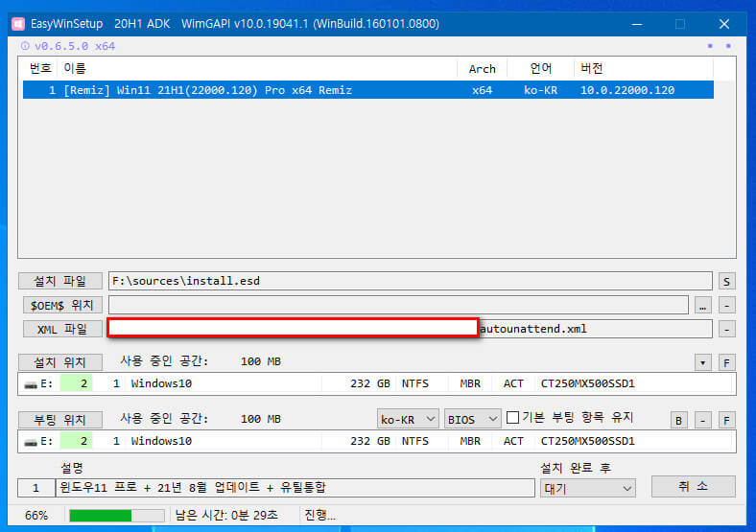Click the 취소 cancel button
The image size is (756, 532).
(x=694, y=486)
